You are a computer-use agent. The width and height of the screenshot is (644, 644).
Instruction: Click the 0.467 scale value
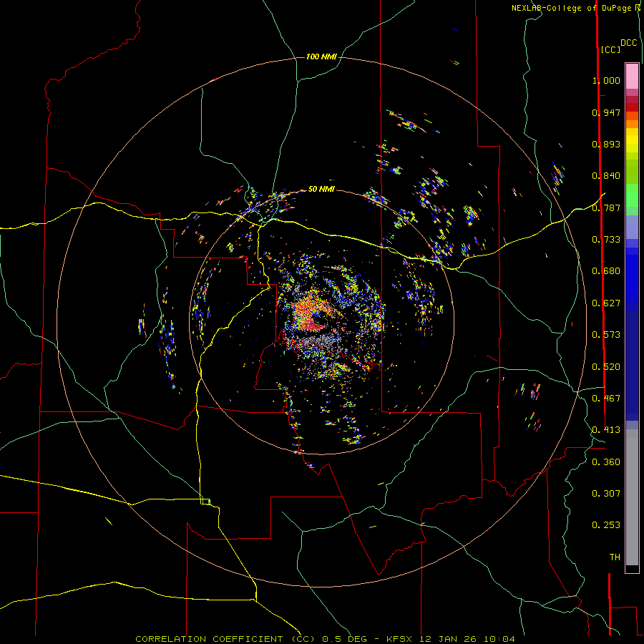(x=606, y=399)
